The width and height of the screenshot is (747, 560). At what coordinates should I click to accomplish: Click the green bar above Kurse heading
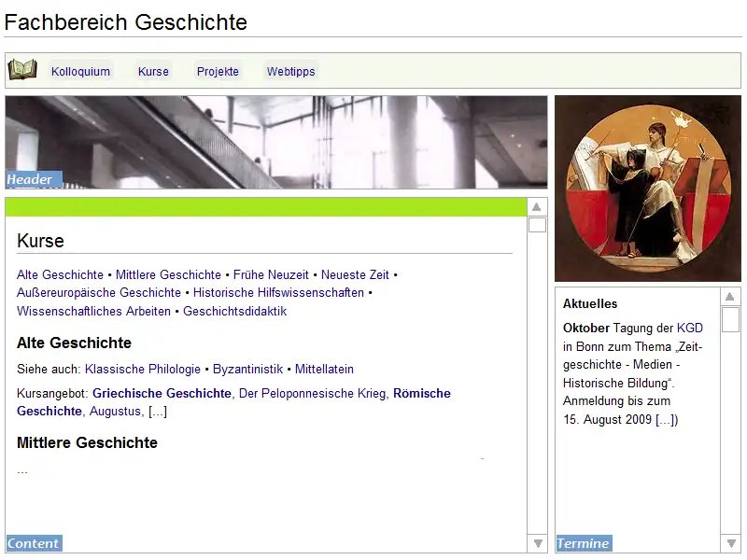tap(266, 207)
